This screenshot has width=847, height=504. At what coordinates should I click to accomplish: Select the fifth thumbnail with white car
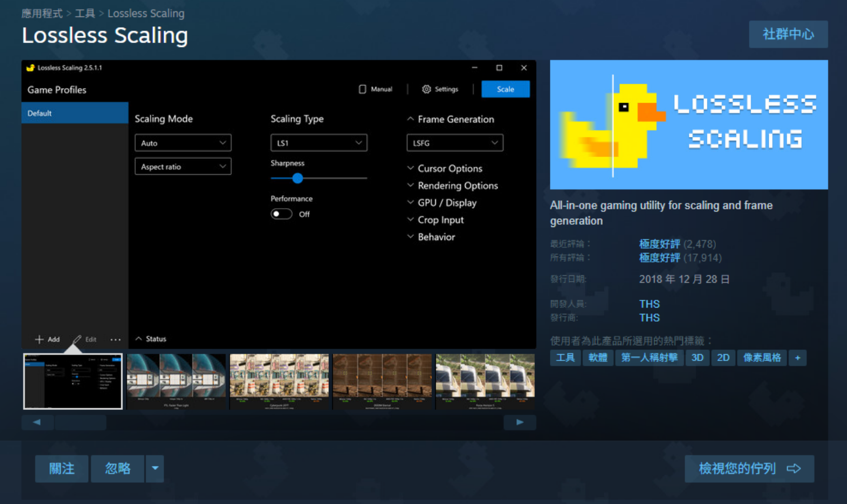485,381
